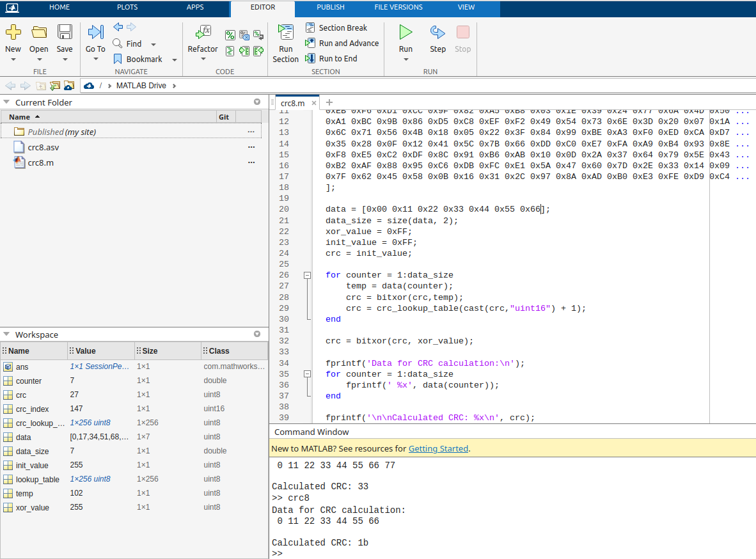Open options for crc8.m row
Viewport: 756px width, 559px height.
click(x=251, y=162)
